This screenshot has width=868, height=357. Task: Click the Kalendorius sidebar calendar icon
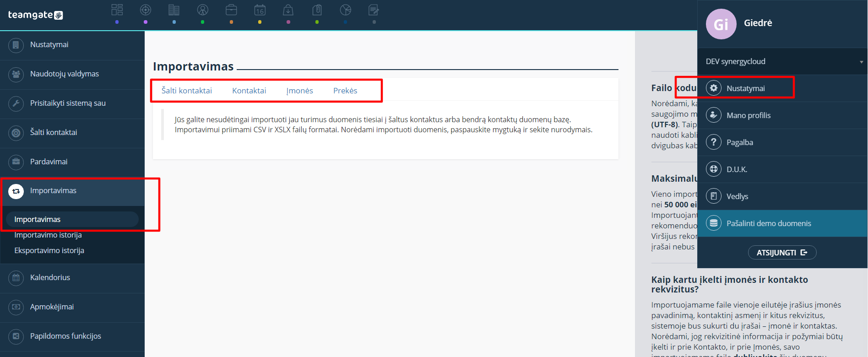pos(16,278)
